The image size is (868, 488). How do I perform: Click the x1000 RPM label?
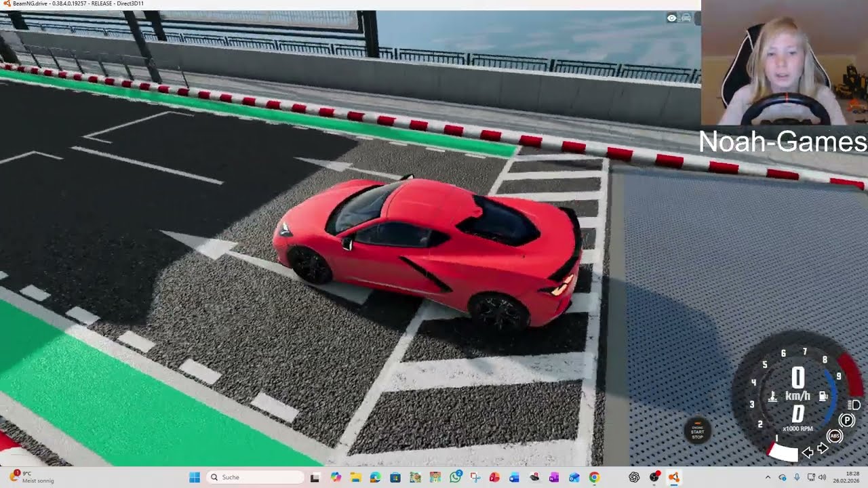[797, 428]
